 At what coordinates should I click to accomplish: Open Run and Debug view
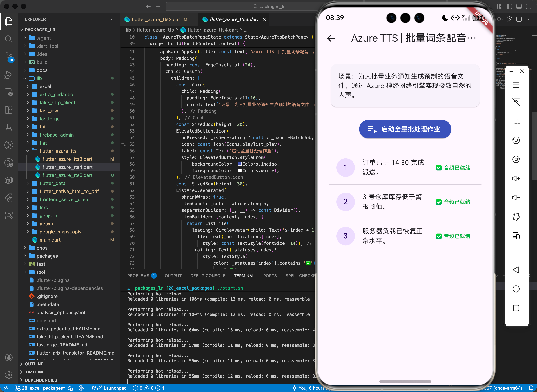point(9,75)
